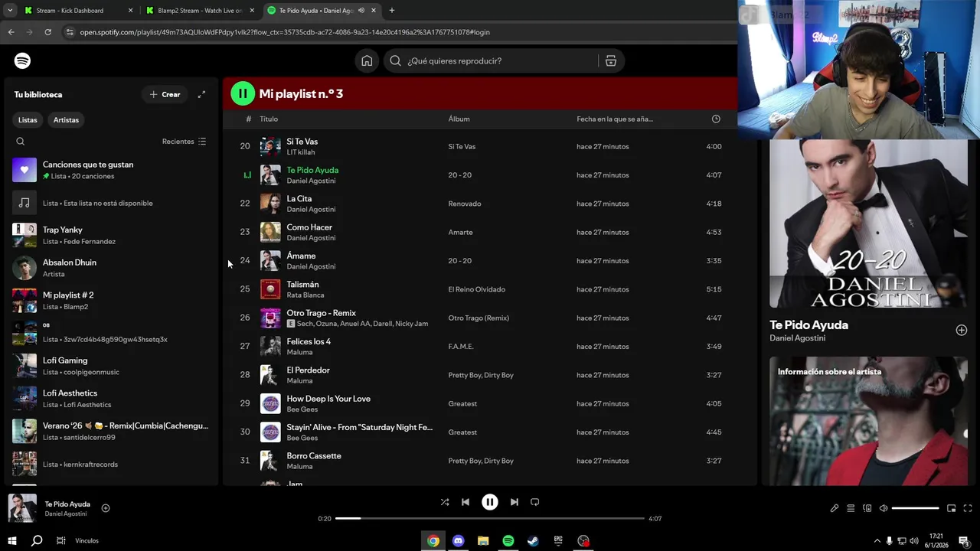Viewport: 980px width, 551px height.
Task: Open the Amarte album link
Action: click(x=460, y=232)
